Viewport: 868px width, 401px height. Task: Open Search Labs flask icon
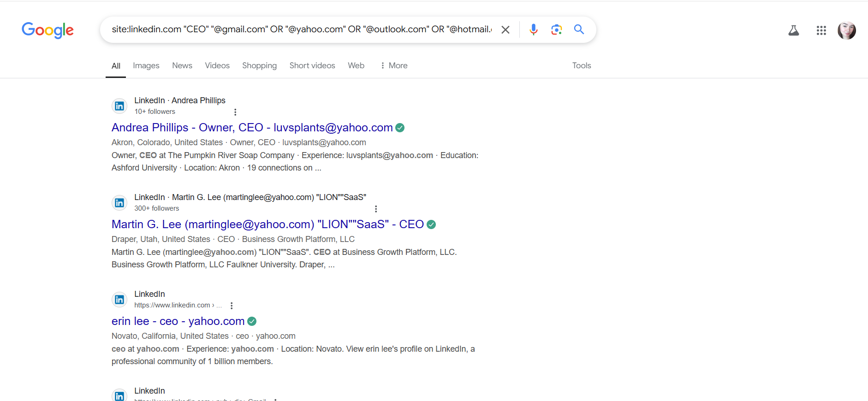793,30
